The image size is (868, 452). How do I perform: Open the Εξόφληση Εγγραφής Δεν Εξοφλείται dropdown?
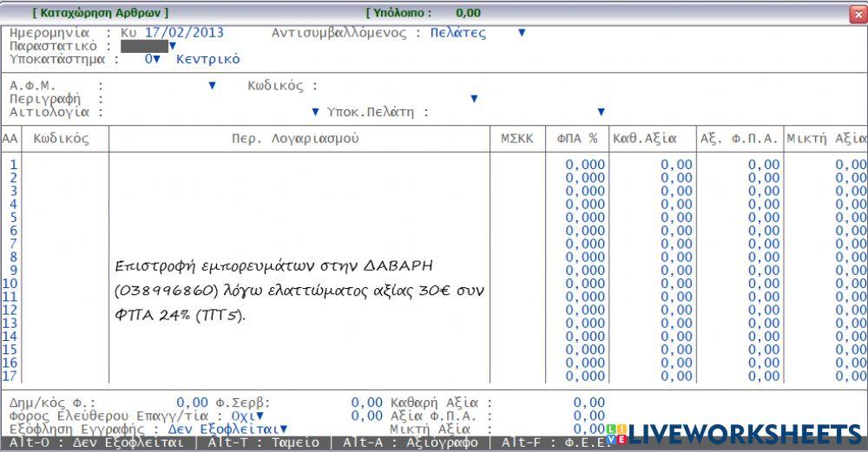pos(283,429)
